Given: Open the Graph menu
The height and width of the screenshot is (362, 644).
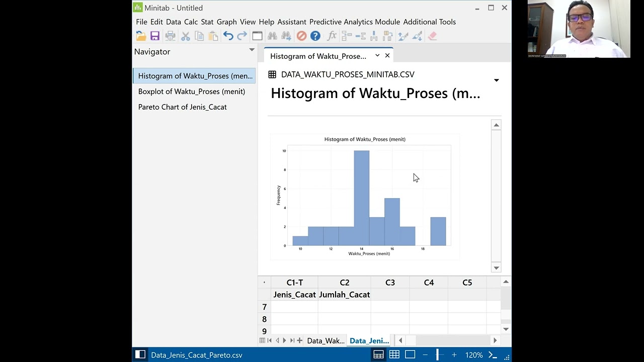Looking at the screenshot, I should tap(227, 22).
